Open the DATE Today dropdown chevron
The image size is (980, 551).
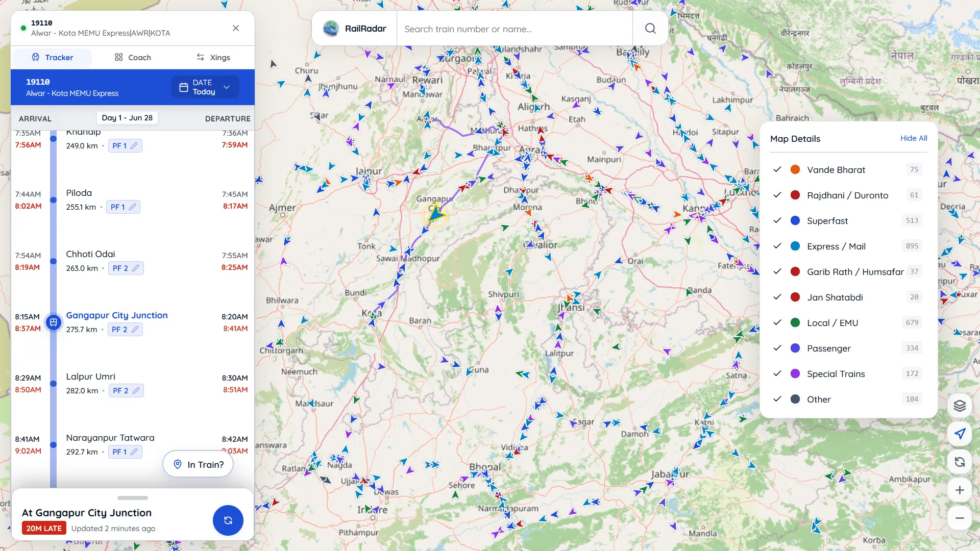click(227, 87)
